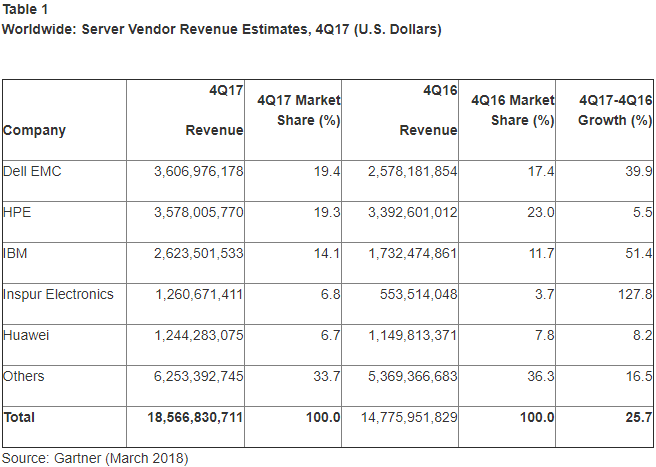Select the 'Table 1' title text
The image size is (656, 467).
pos(25,9)
